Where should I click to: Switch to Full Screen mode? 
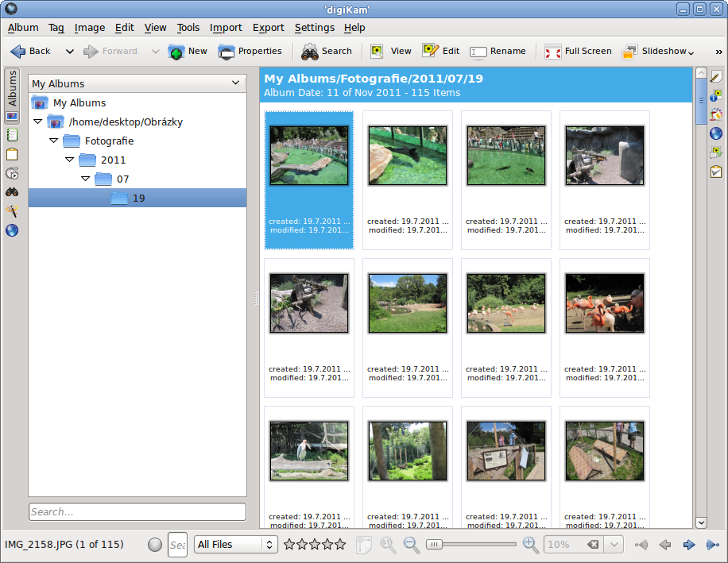(x=578, y=51)
